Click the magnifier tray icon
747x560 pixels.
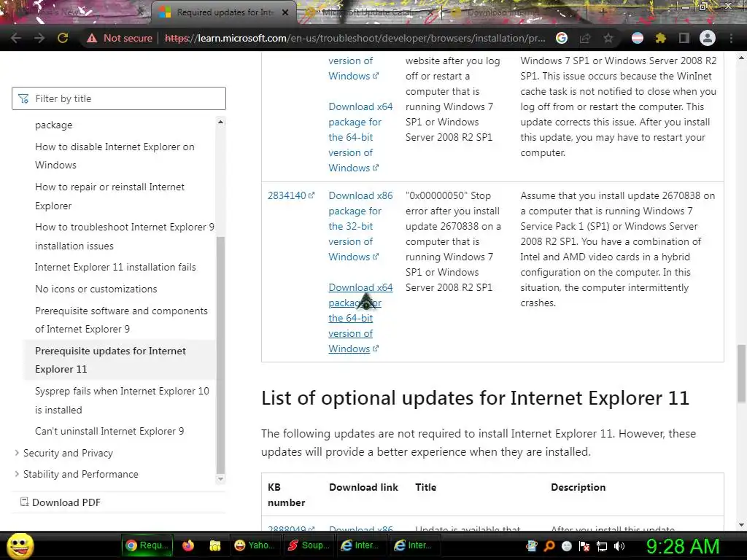pyautogui.click(x=549, y=546)
